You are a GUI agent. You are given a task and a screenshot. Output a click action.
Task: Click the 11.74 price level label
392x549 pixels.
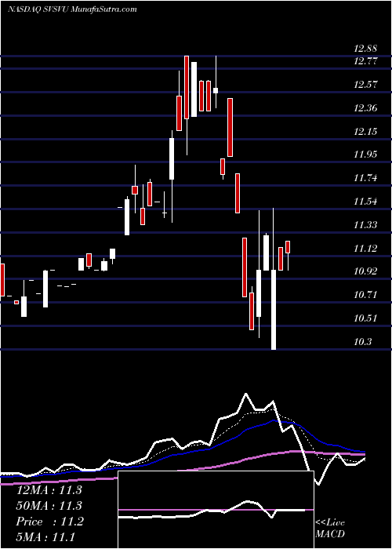[366, 178]
